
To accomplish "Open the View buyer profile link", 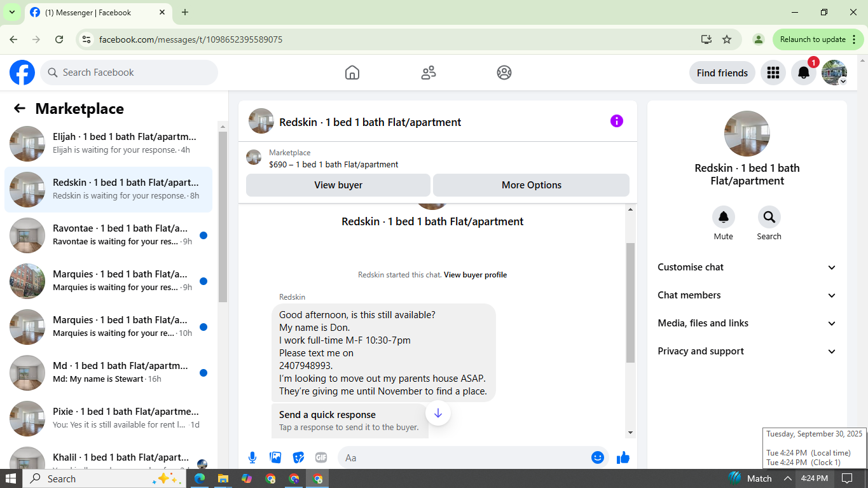I will click(476, 275).
